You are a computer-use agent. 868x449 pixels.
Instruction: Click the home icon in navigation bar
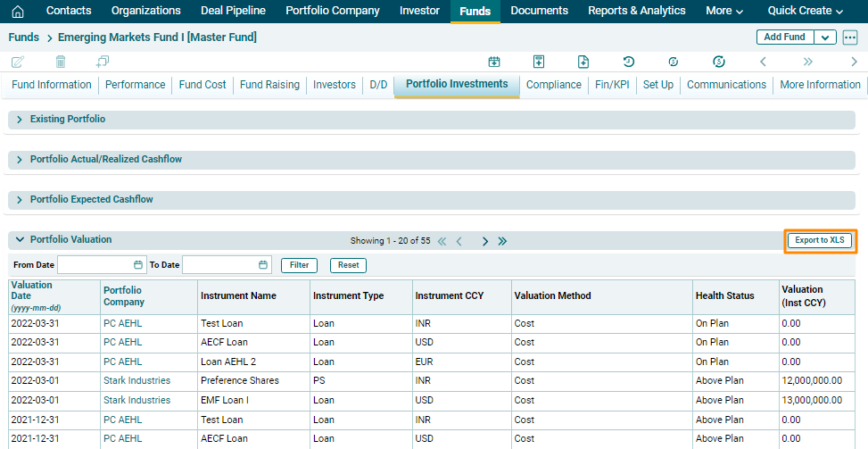(18, 12)
